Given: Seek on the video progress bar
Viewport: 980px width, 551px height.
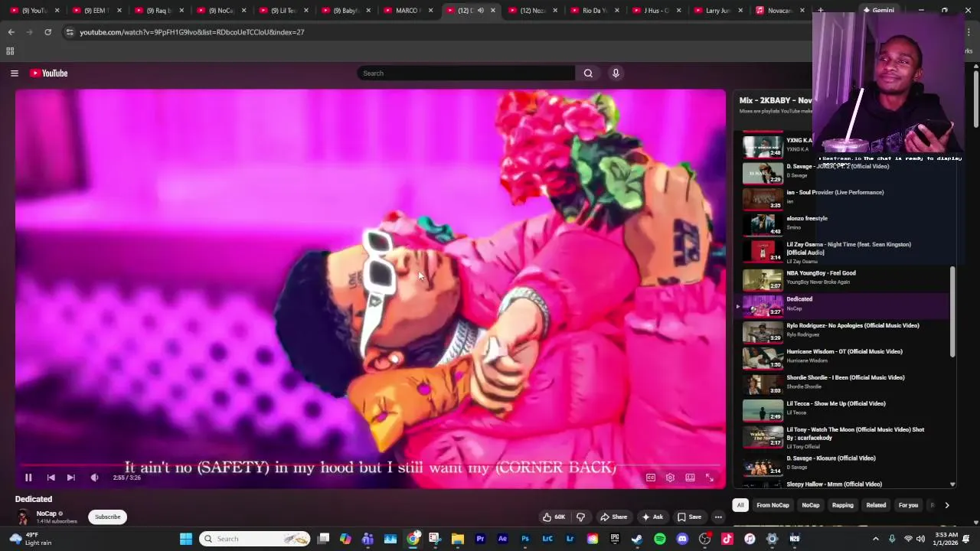Looking at the screenshot, I should (x=371, y=465).
